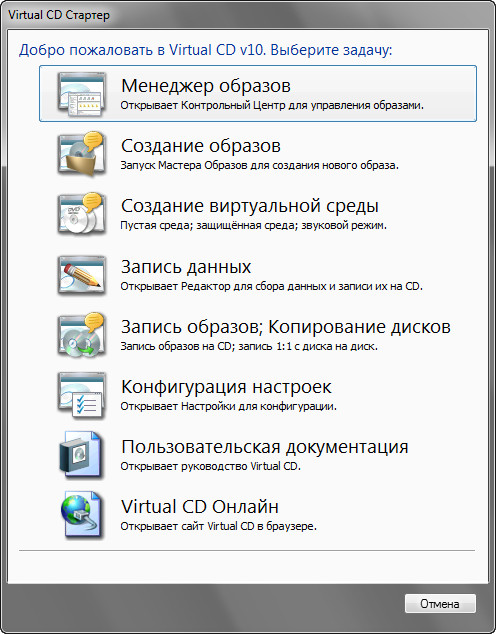Click the Запись данных pencil icon
496x634 pixels.
(x=82, y=274)
